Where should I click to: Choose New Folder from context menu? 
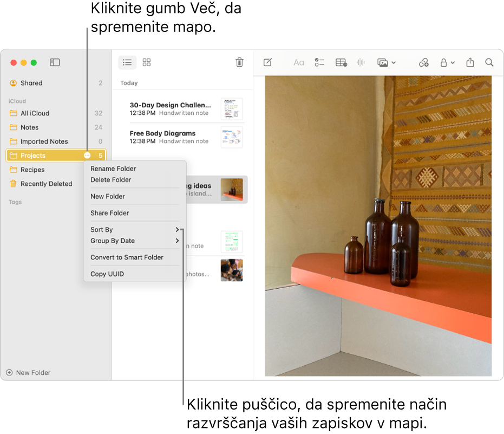point(135,196)
